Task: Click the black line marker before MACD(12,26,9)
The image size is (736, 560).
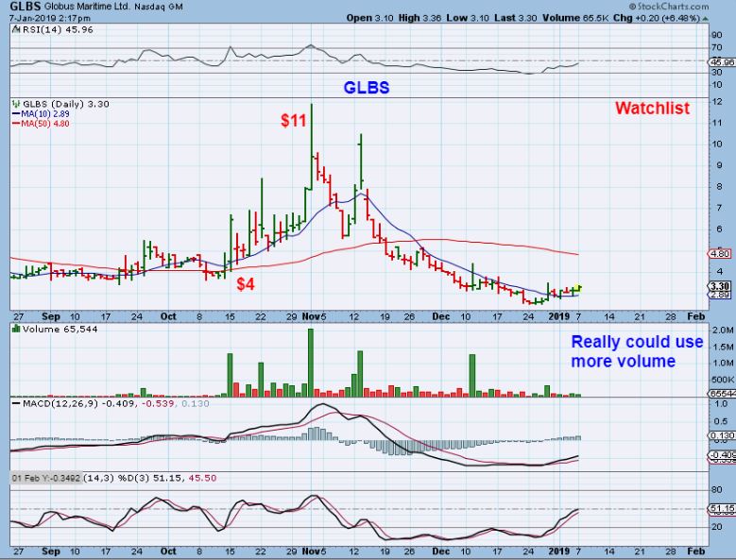Action: [x=16, y=403]
